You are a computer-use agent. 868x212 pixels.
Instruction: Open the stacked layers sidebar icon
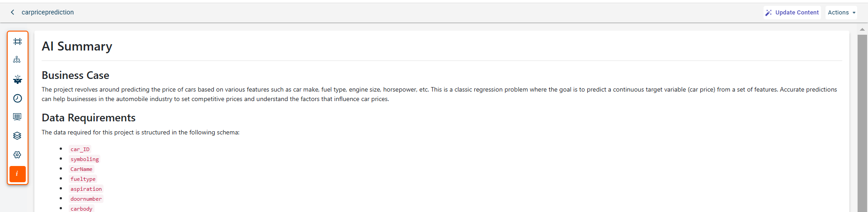point(18,136)
